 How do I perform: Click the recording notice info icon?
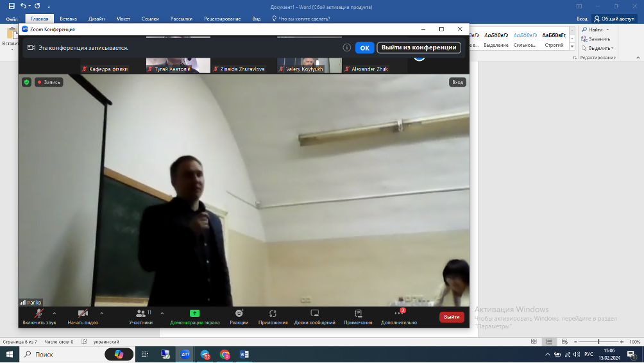[x=346, y=47]
